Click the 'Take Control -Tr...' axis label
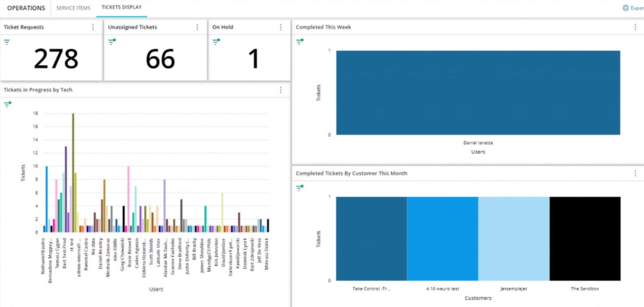 (x=371, y=289)
